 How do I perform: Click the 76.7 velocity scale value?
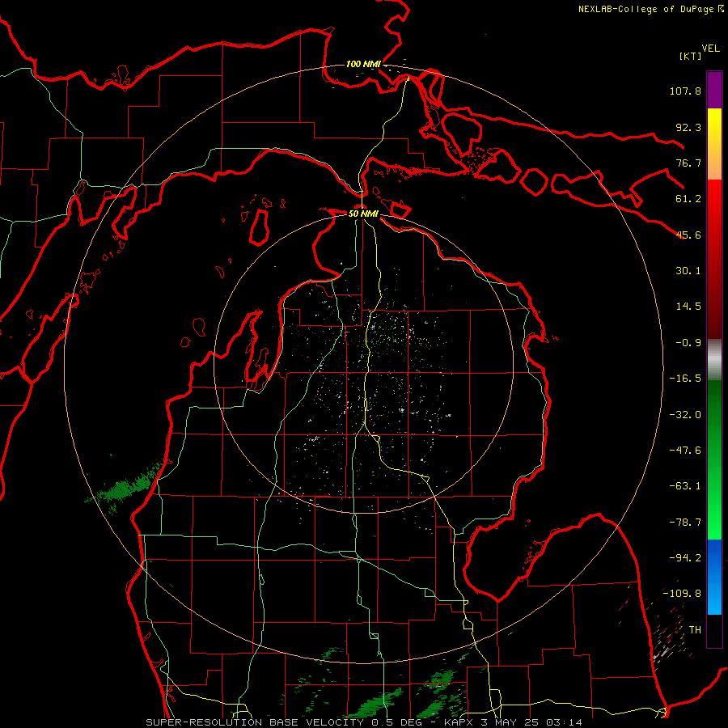[x=688, y=163]
